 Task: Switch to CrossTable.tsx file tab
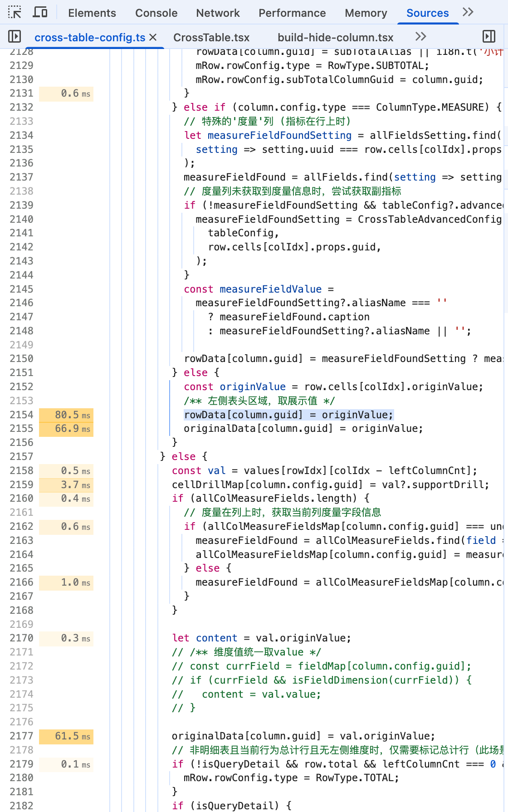click(x=212, y=37)
